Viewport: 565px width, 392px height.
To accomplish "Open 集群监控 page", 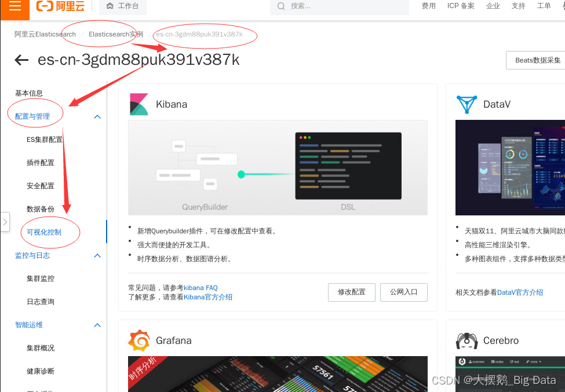I will tap(41, 279).
